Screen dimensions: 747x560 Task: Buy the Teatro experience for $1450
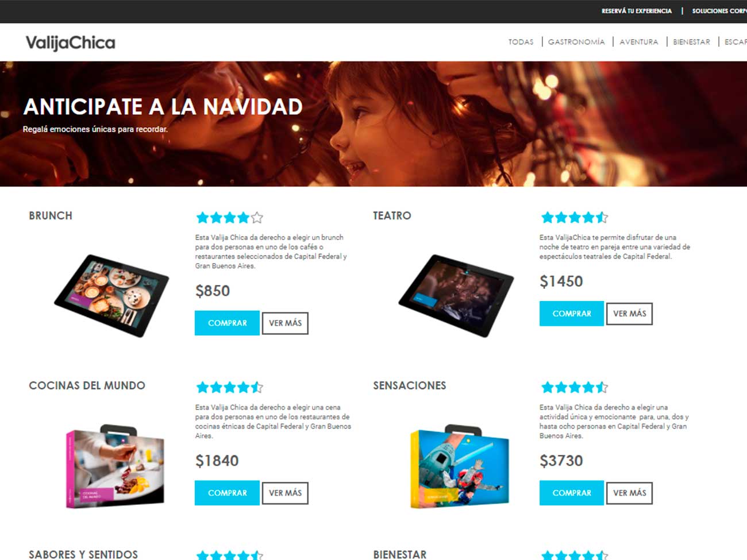572,314
